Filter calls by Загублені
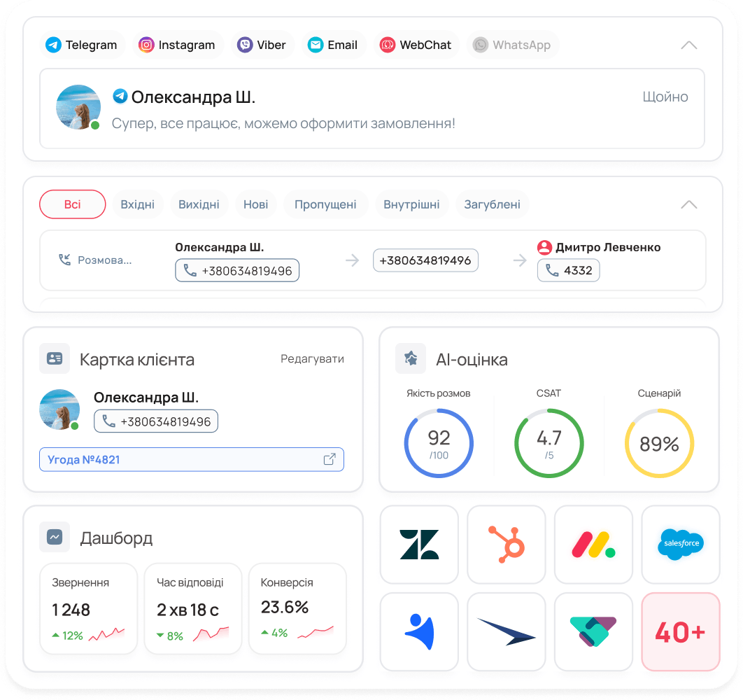 point(493,204)
